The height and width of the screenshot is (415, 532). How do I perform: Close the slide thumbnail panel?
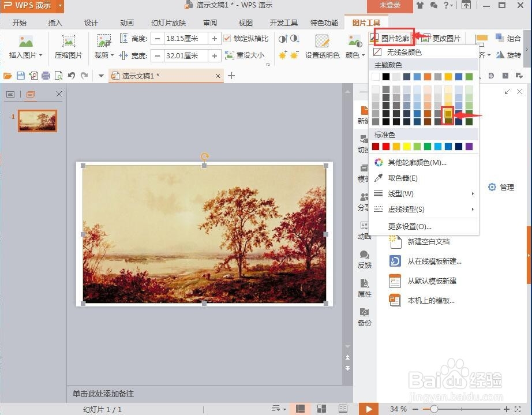59,94
